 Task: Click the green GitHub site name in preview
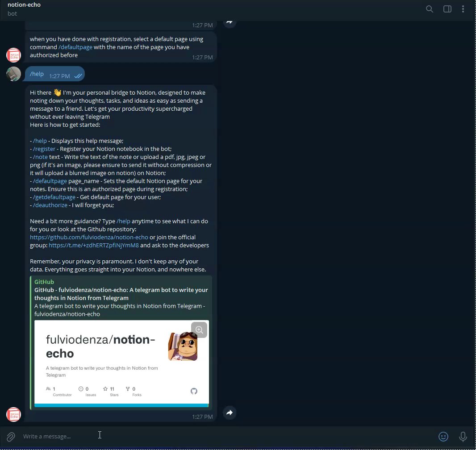tap(44, 282)
